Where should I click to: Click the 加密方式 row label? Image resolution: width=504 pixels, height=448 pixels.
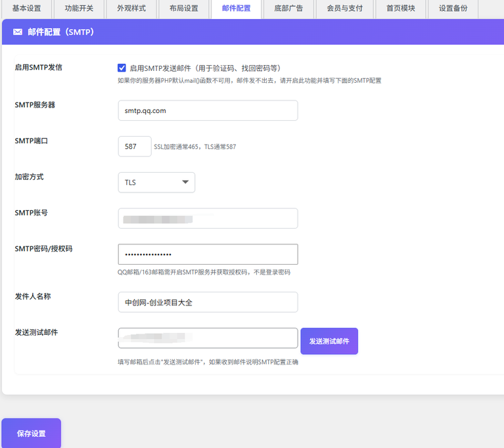30,177
